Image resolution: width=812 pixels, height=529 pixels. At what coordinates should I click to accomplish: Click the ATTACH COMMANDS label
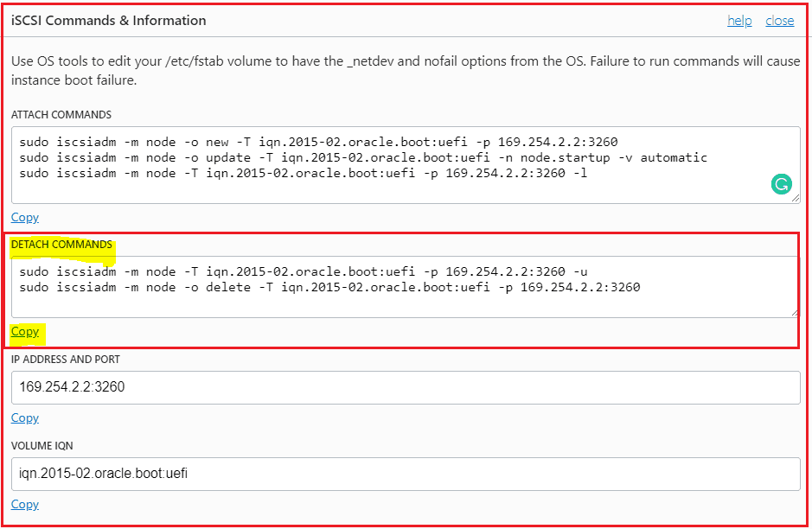[x=61, y=115]
